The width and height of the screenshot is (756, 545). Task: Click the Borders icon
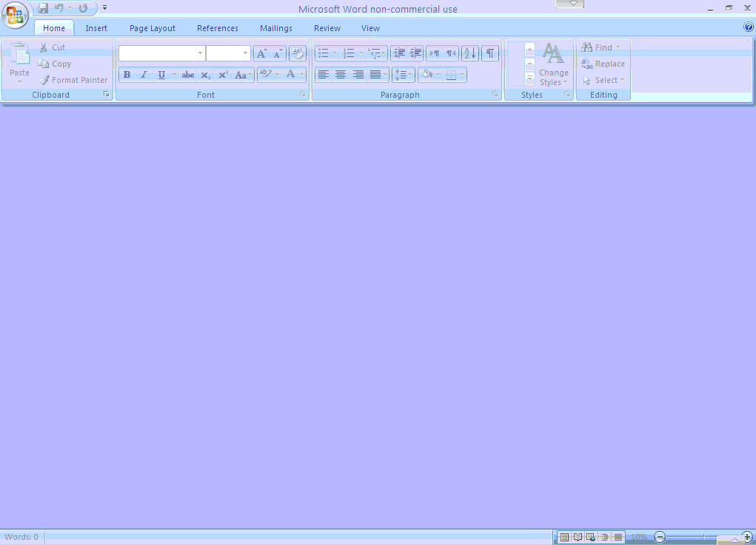point(451,75)
